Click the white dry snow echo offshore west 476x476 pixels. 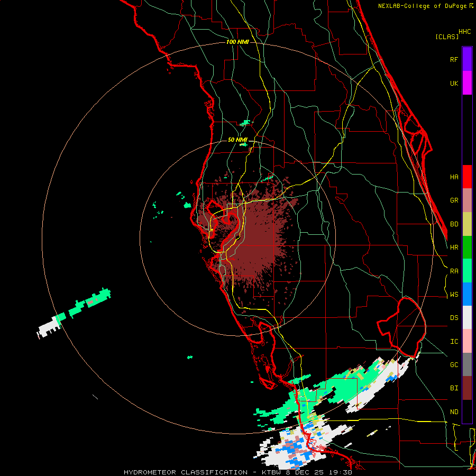point(49,328)
